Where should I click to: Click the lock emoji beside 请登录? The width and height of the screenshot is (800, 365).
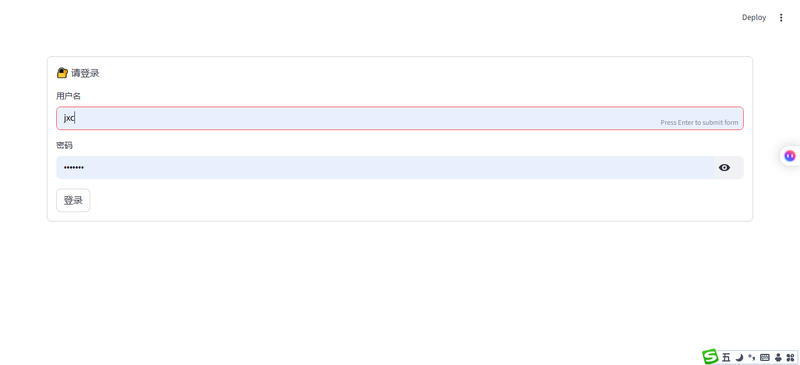click(62, 73)
